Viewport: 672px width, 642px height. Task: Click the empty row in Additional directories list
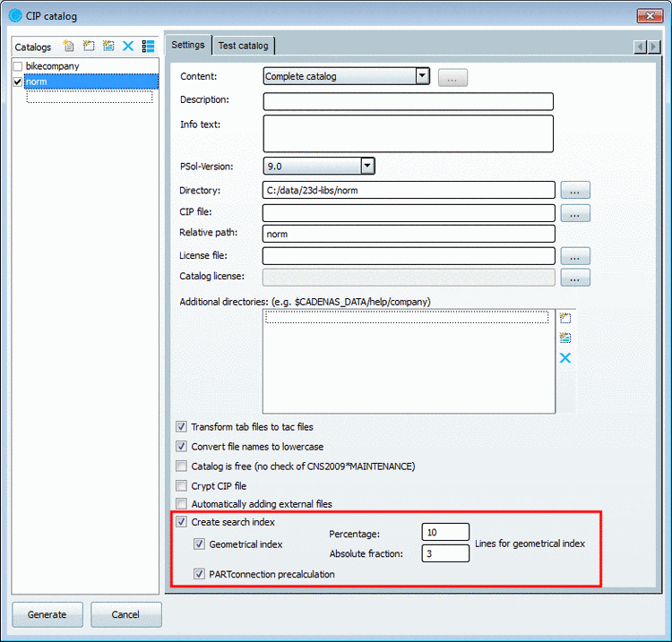pos(407,317)
